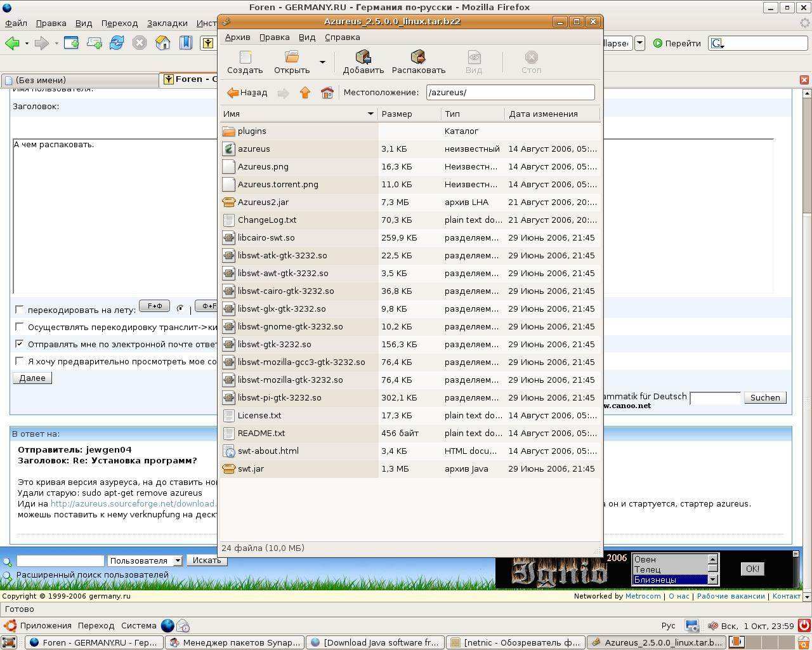The image size is (812, 650).
Task: Click Suchen button
Action: coord(765,397)
